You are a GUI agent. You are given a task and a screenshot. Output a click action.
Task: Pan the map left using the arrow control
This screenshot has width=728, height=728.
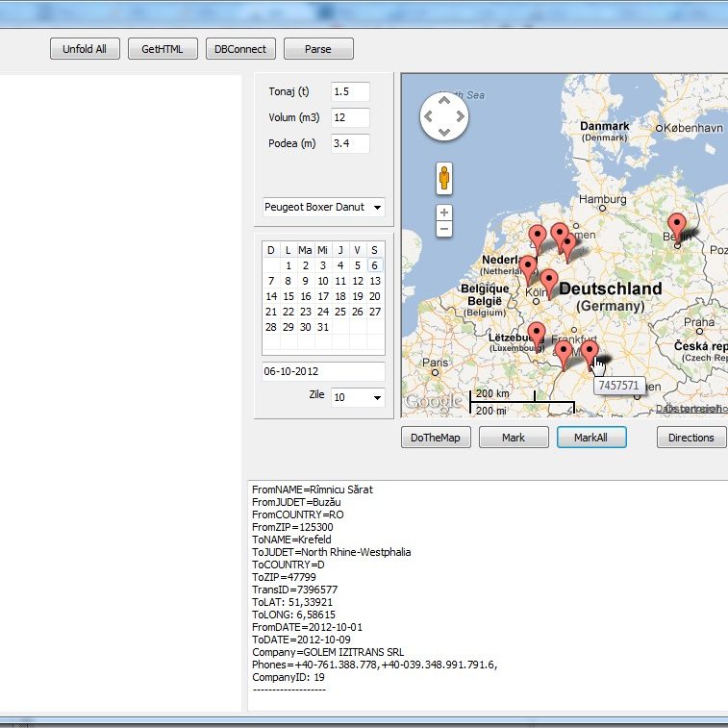click(x=427, y=117)
